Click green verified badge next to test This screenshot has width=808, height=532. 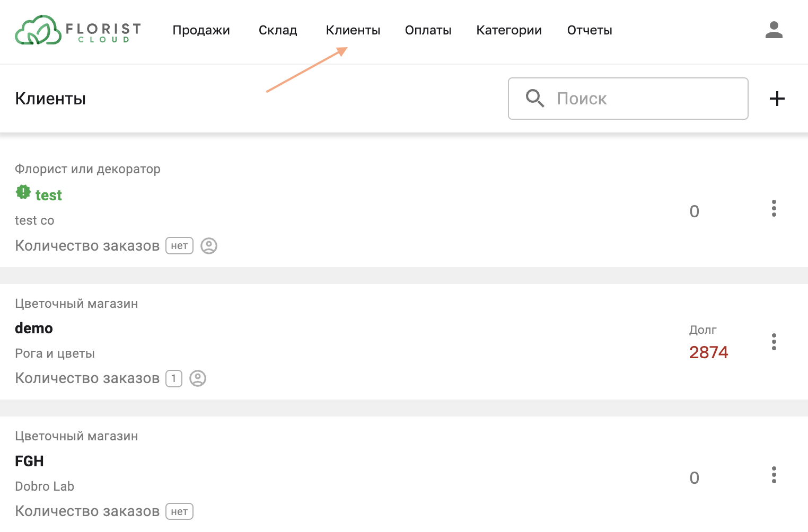(23, 192)
